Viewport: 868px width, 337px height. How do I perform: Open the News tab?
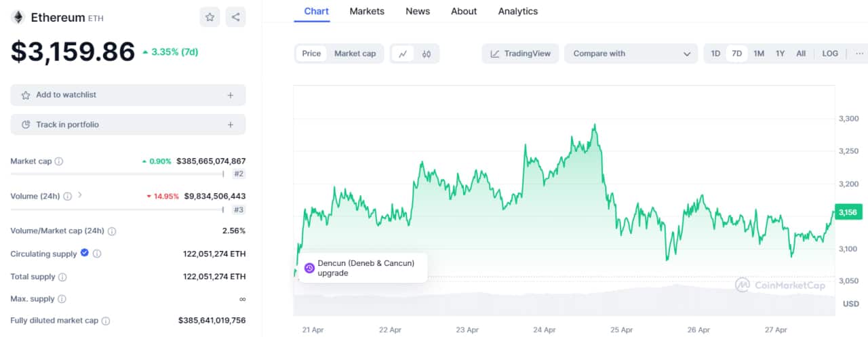418,12
